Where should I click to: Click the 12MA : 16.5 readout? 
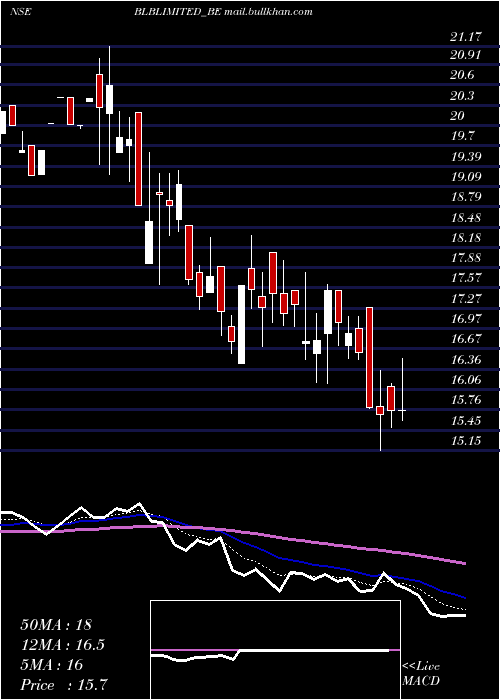(x=63, y=645)
